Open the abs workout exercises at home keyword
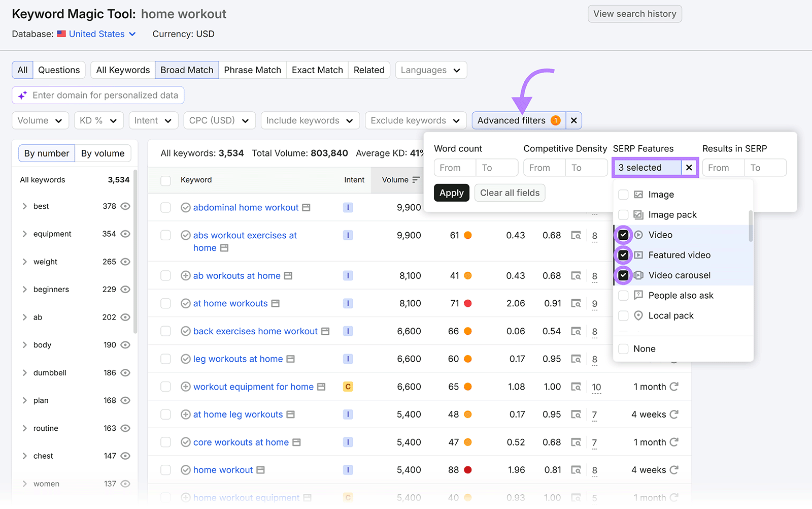Image resolution: width=812 pixels, height=509 pixels. coord(245,241)
